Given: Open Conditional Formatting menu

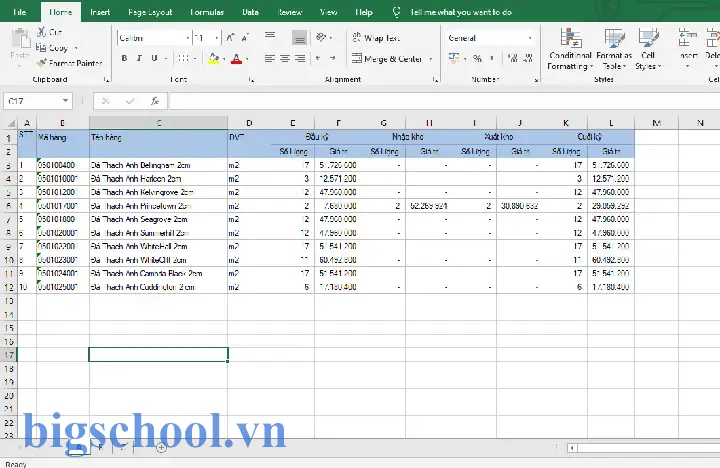Looking at the screenshot, I should pyautogui.click(x=570, y=49).
